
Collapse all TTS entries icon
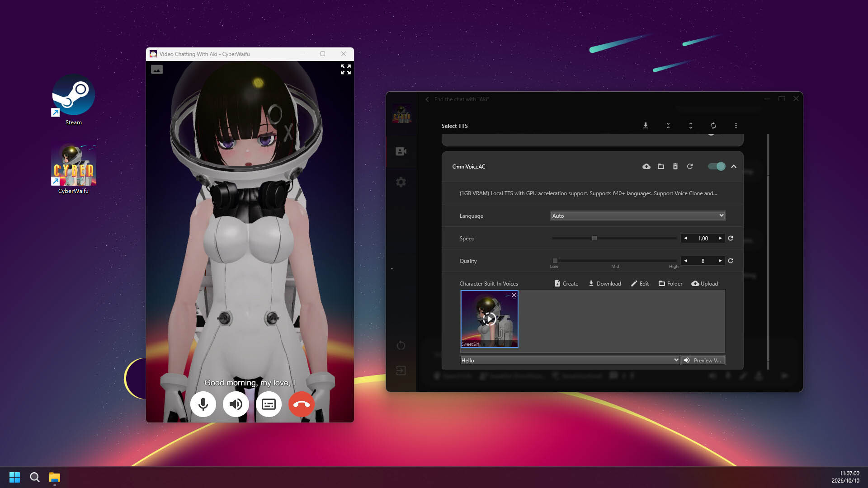tap(668, 126)
